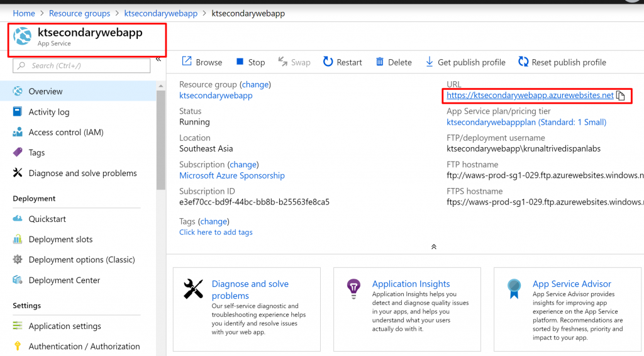Click the sidebar search box
This screenshot has width=644, height=356.
[x=81, y=65]
